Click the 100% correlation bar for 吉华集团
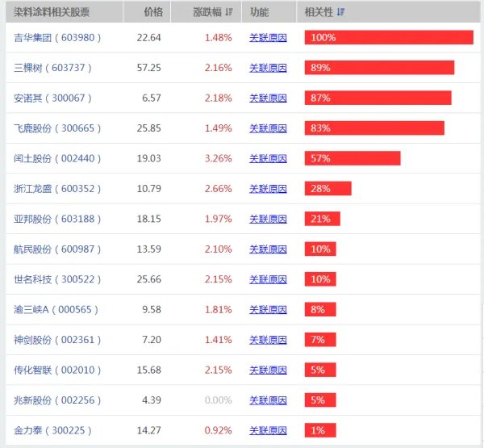The width and height of the screenshot is (484, 448). coord(388,38)
